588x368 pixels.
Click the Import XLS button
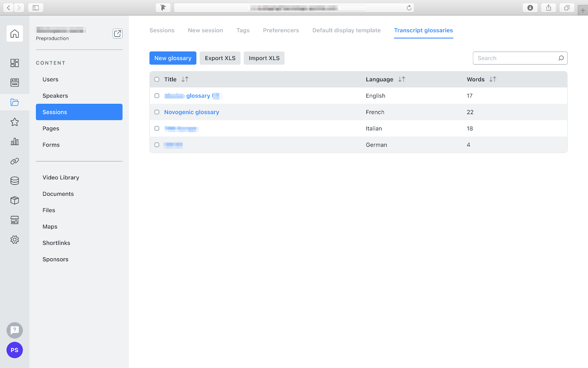[264, 58]
